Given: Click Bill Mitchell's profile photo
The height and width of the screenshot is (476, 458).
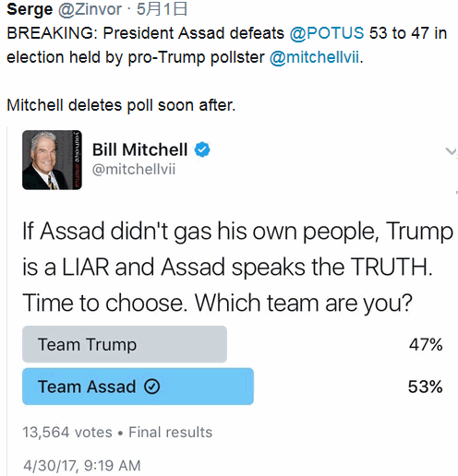Looking at the screenshot, I should coord(52,160).
